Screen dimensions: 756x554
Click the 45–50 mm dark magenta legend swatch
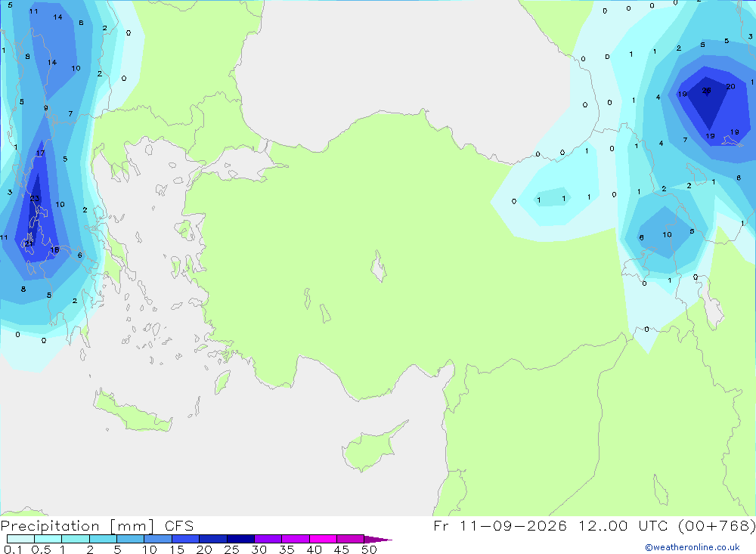[x=350, y=539]
